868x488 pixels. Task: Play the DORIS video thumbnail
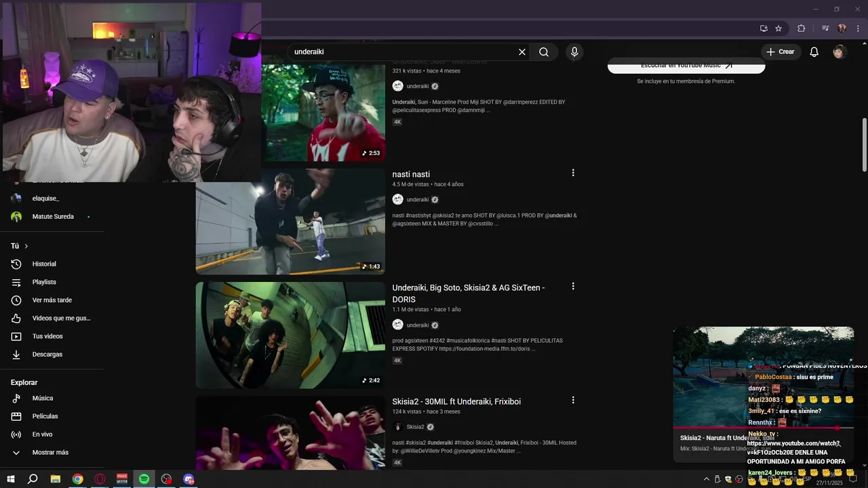coord(290,335)
